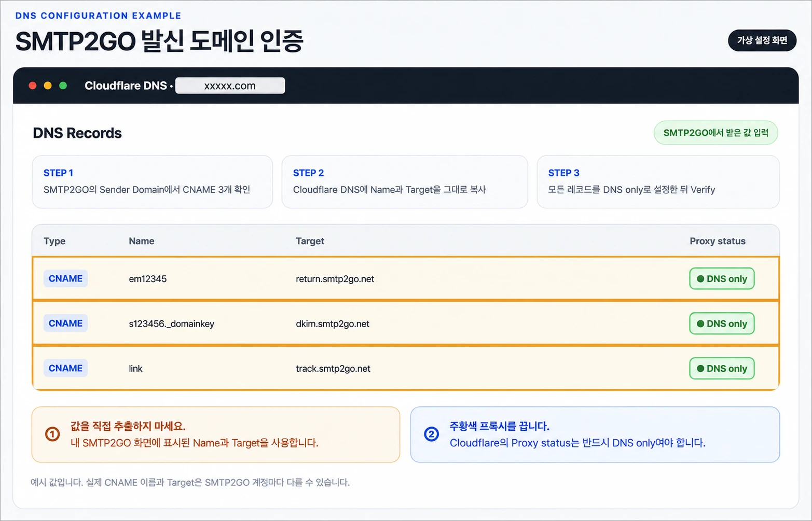The image size is (812, 521).
Task: Click the SMTP2GO 발신 도메인 인증 heading
Action: [x=159, y=41]
